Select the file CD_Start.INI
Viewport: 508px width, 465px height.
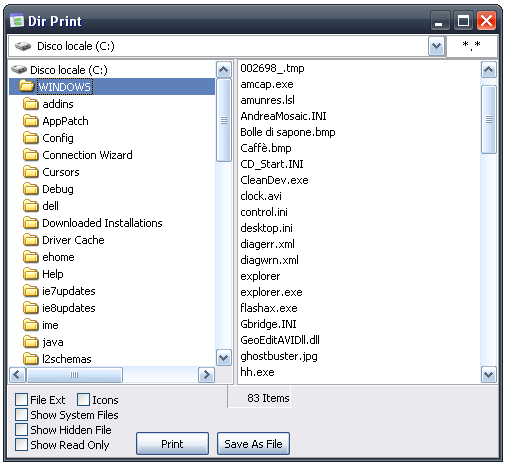tap(272, 164)
